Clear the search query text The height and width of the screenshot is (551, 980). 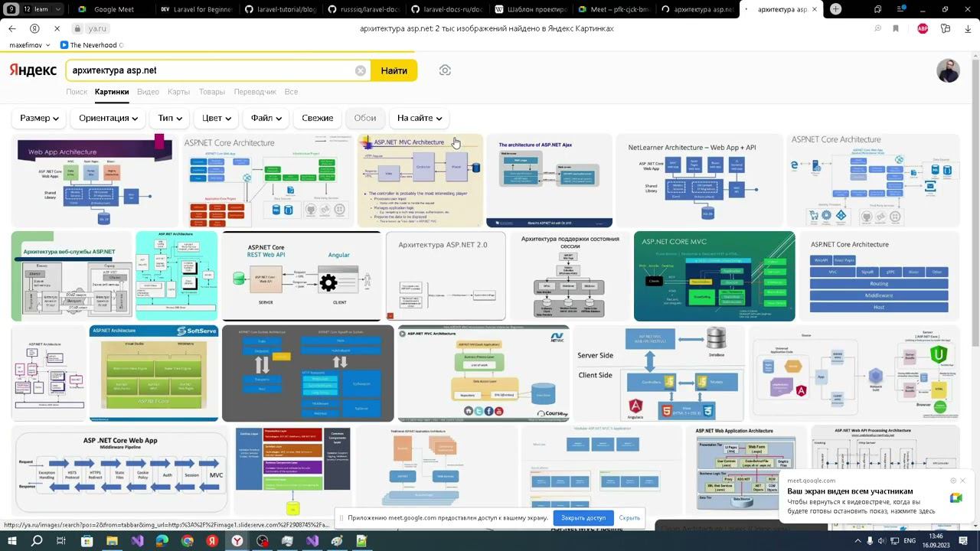click(x=361, y=70)
